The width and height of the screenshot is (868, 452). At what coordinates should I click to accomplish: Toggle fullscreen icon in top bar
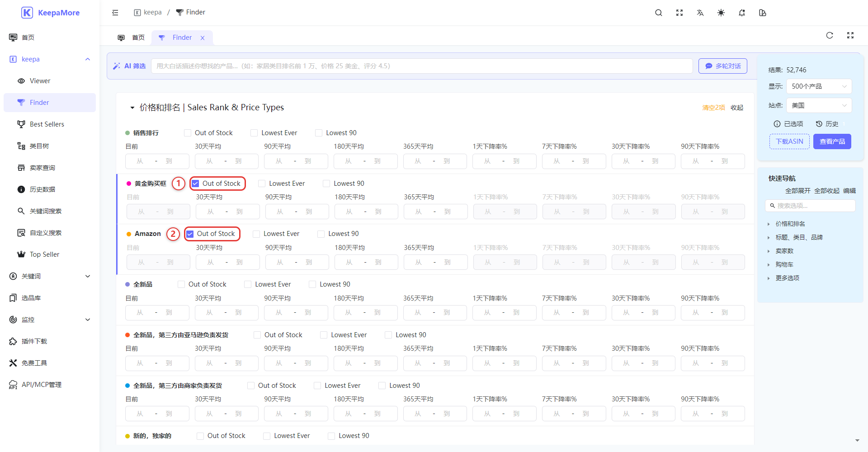[x=679, y=13]
